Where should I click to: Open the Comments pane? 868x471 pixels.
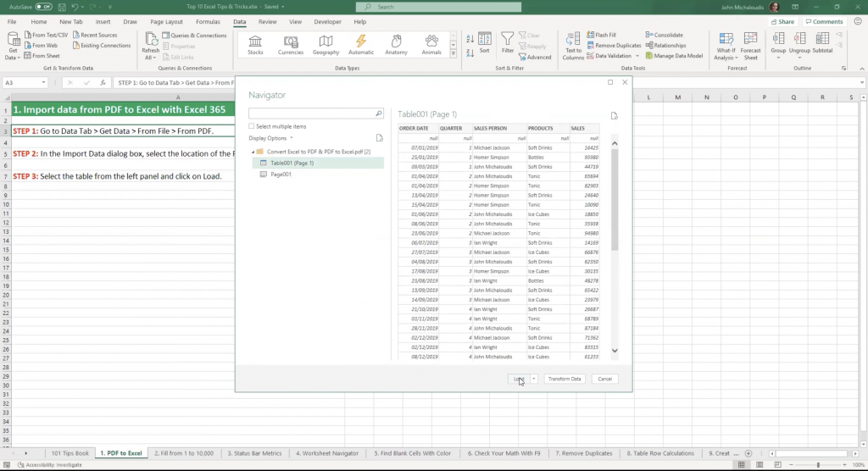coord(824,21)
